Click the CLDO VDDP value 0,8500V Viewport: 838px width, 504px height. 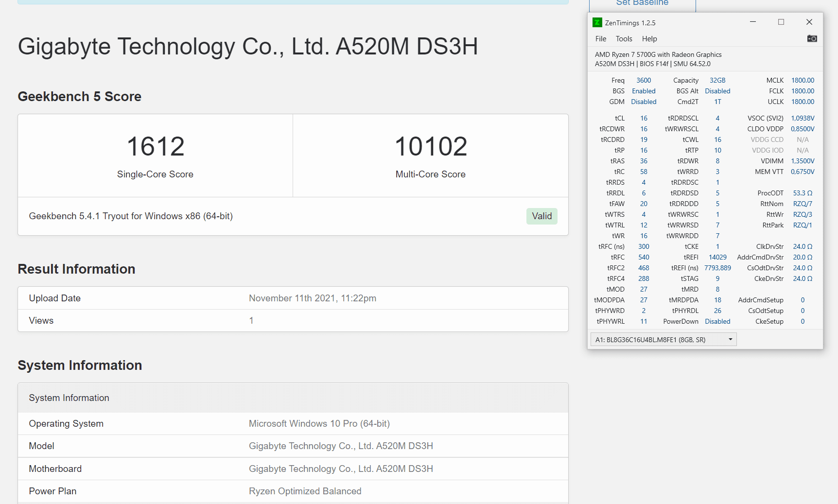pos(803,129)
